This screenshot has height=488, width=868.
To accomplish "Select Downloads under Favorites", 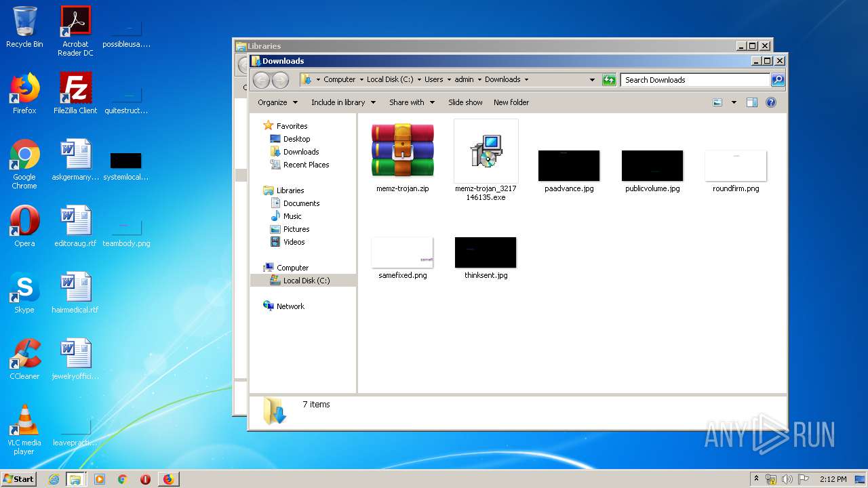I will point(301,152).
